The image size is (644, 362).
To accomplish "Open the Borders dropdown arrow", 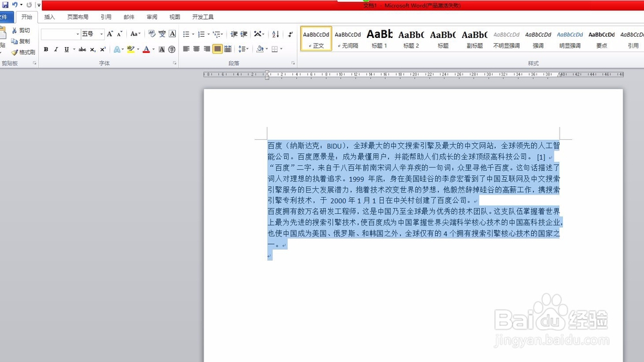I will [281, 50].
